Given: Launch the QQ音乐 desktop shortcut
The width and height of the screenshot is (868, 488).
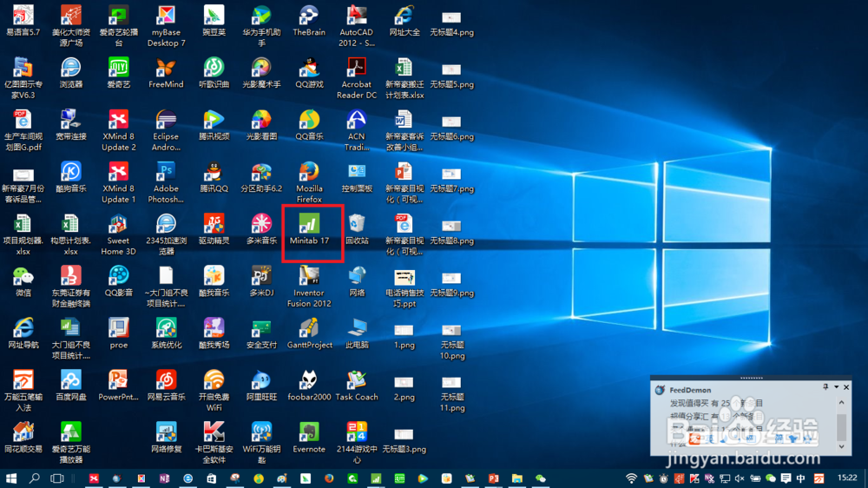Looking at the screenshot, I should pyautogui.click(x=309, y=125).
